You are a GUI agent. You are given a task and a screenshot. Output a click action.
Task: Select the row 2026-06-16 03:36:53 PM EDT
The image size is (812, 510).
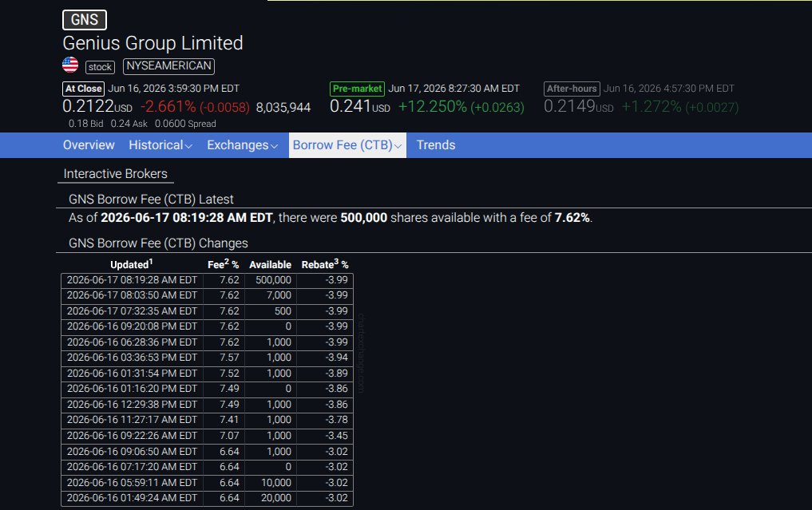point(207,358)
